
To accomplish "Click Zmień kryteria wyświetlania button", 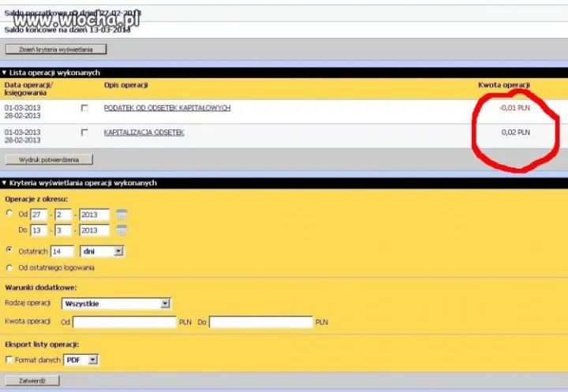I will tap(56, 49).
